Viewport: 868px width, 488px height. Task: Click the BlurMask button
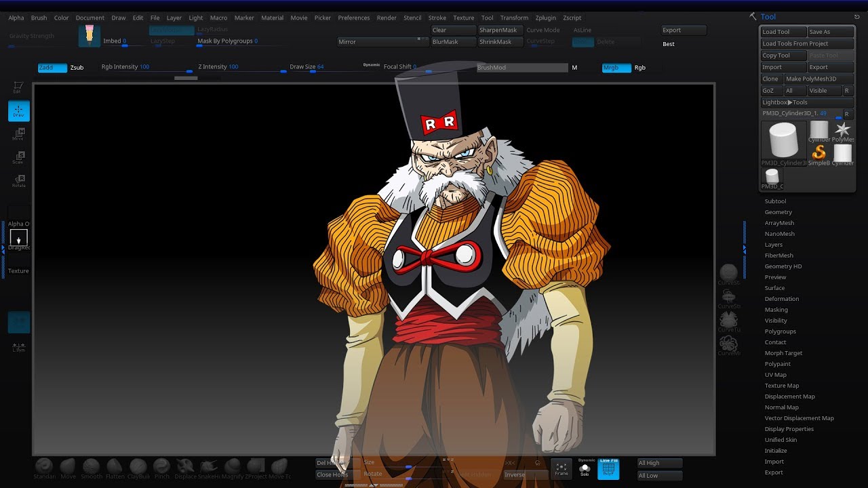tap(454, 42)
